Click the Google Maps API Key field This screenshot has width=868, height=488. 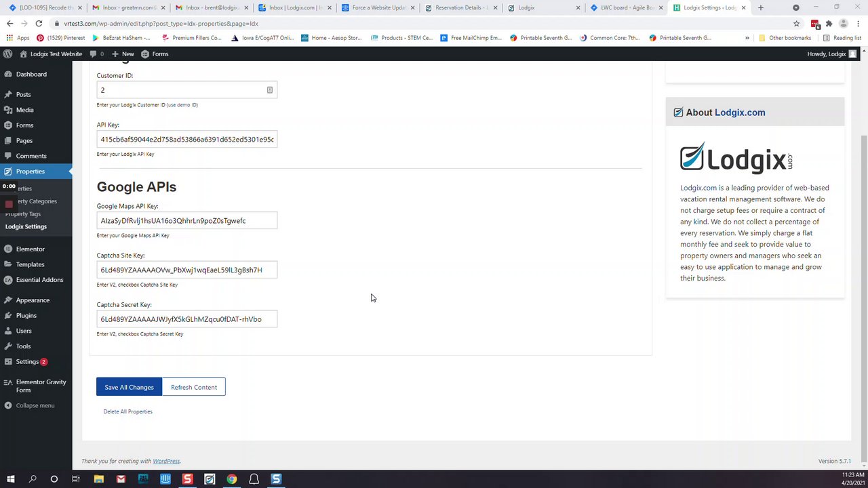tap(186, 220)
